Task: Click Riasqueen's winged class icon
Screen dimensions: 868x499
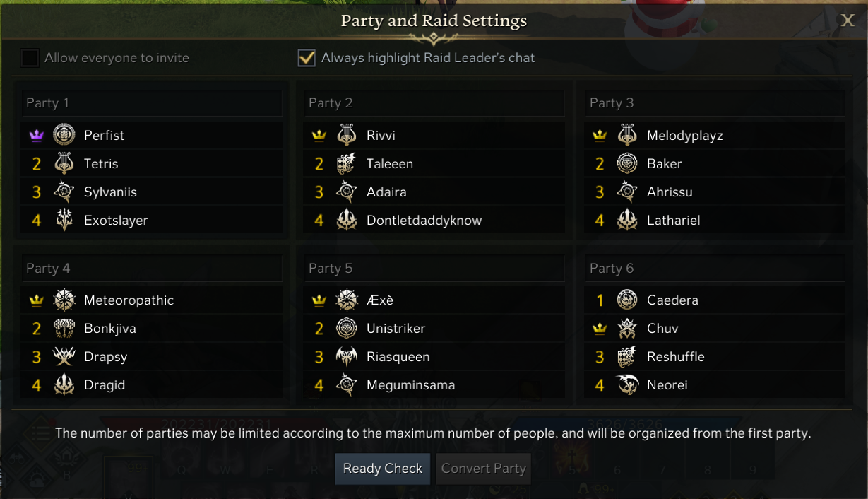Action: (346, 357)
